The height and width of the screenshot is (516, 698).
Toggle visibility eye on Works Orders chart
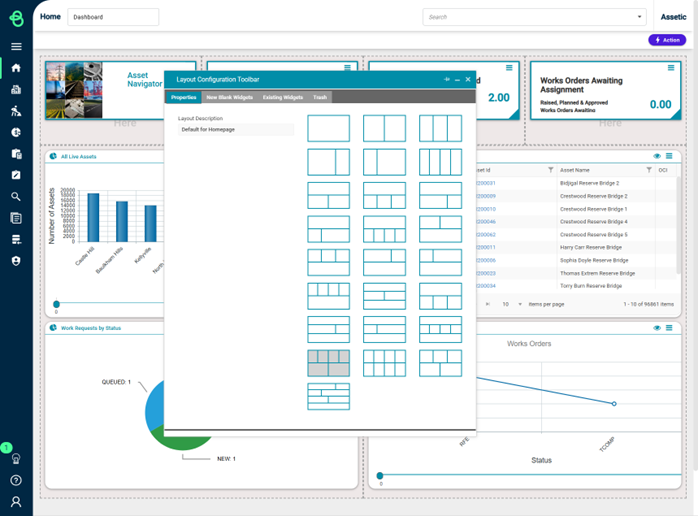click(x=658, y=328)
